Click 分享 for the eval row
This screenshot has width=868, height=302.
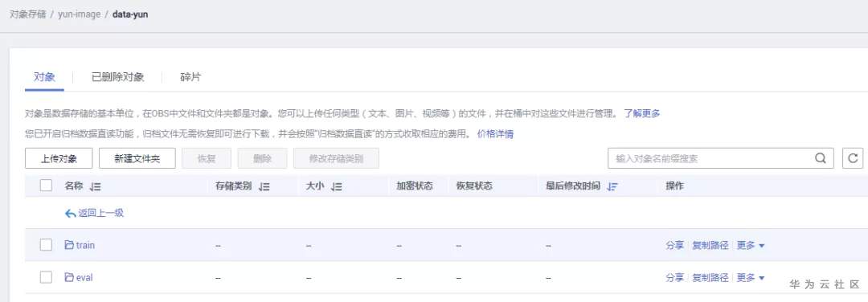[675, 278]
